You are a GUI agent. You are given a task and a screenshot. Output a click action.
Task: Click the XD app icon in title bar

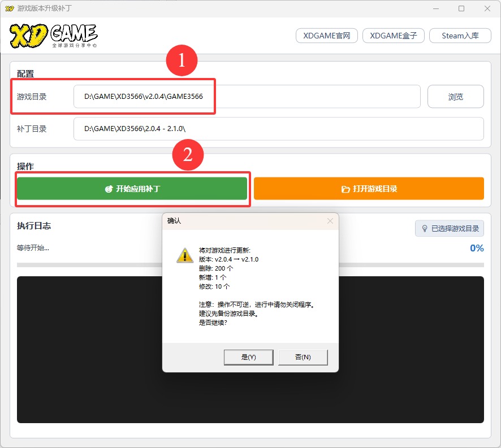click(x=9, y=8)
